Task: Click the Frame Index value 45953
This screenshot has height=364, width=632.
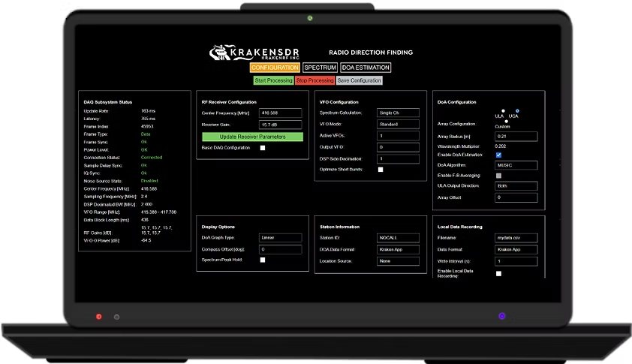Action: pos(147,126)
